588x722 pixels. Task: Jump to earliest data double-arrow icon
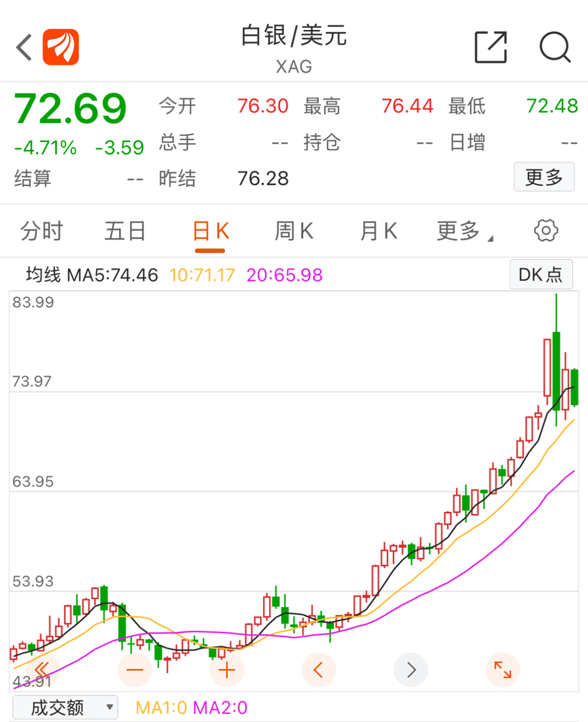[42, 670]
